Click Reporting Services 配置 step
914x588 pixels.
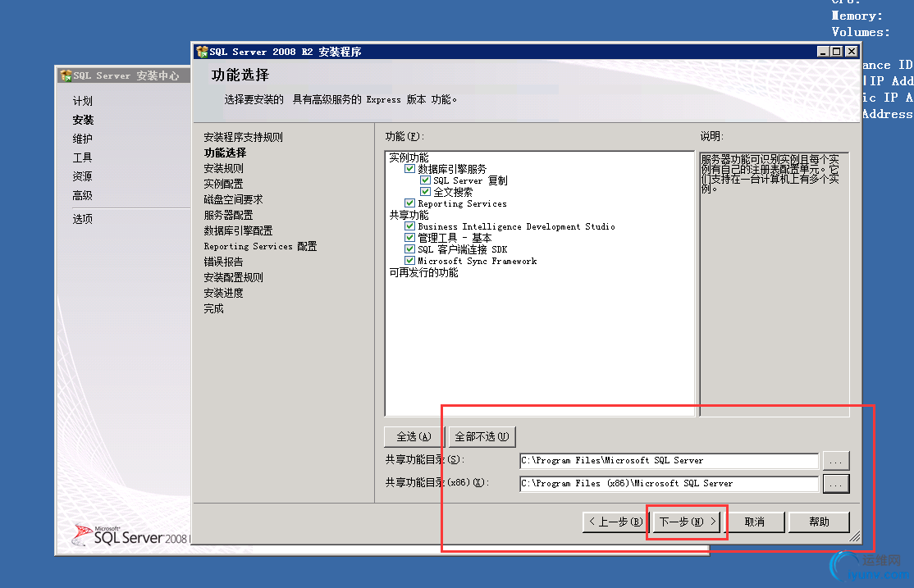pos(260,247)
